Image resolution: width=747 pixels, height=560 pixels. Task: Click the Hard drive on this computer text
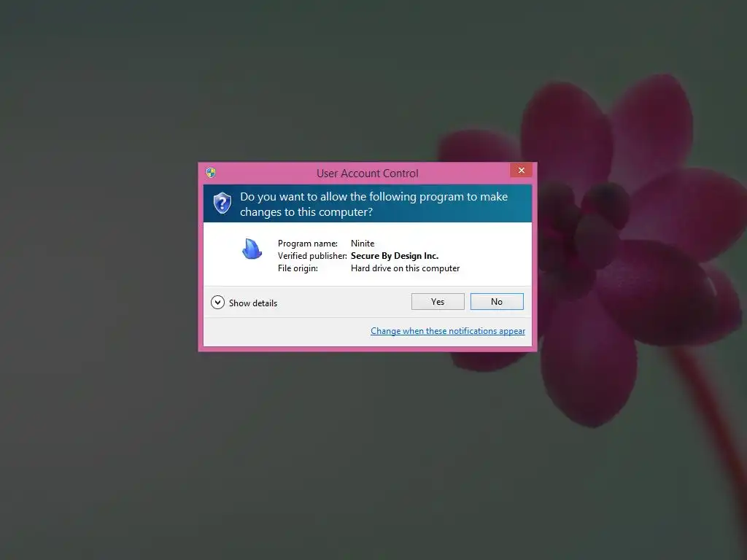405,268
